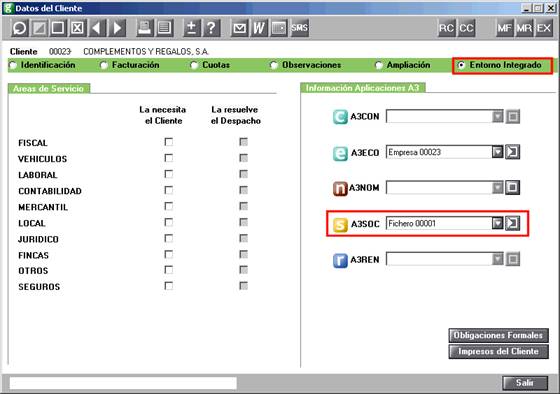The height and width of the screenshot is (394, 560).
Task: Select the Entorno Integrado section
Action: tap(500, 65)
